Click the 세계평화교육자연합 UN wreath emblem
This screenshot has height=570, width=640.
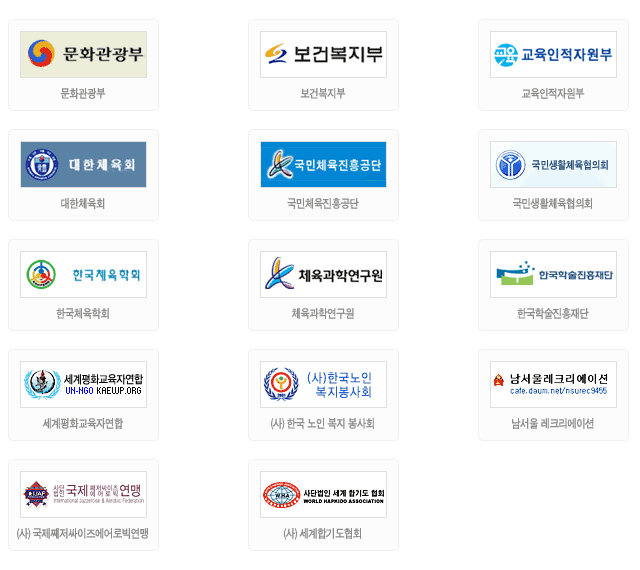tap(42, 384)
